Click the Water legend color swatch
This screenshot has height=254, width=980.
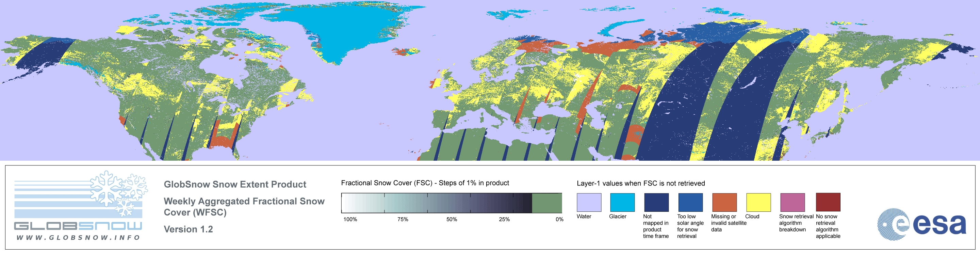coord(589,202)
